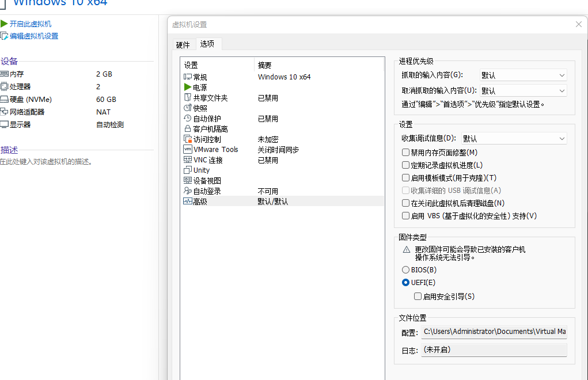Enable 禁用内存页面修整 option

coord(405,151)
